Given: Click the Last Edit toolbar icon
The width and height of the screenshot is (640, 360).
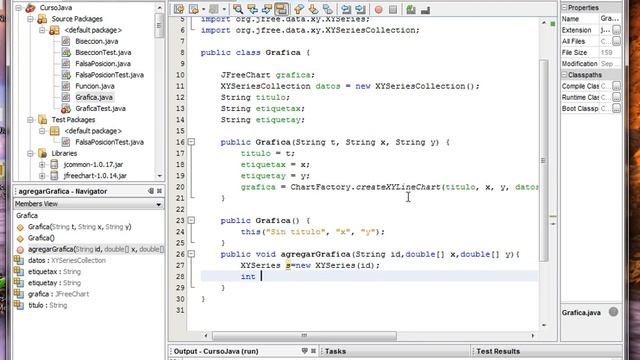Looking at the screenshot, I should [179, 9].
